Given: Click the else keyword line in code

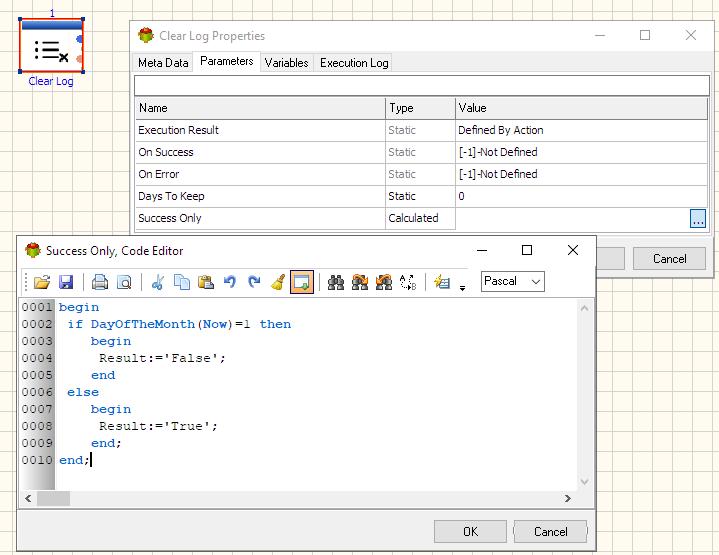Looking at the screenshot, I should pos(83,392).
